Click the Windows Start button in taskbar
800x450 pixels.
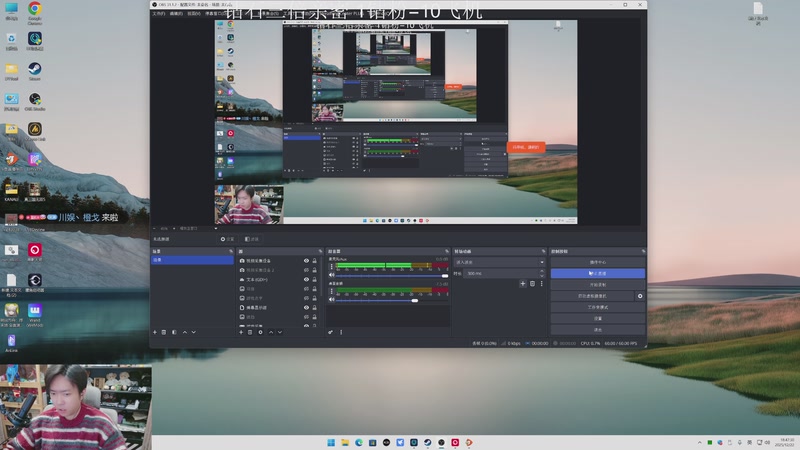click(x=331, y=442)
